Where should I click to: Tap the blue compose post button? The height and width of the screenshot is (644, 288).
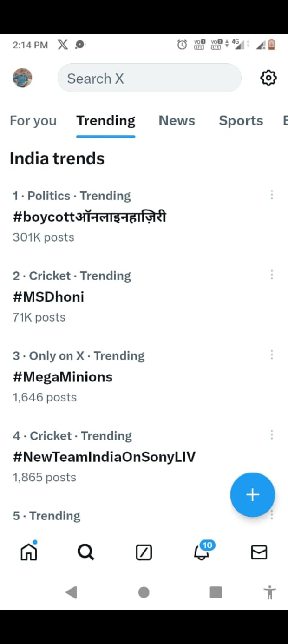[x=252, y=495]
